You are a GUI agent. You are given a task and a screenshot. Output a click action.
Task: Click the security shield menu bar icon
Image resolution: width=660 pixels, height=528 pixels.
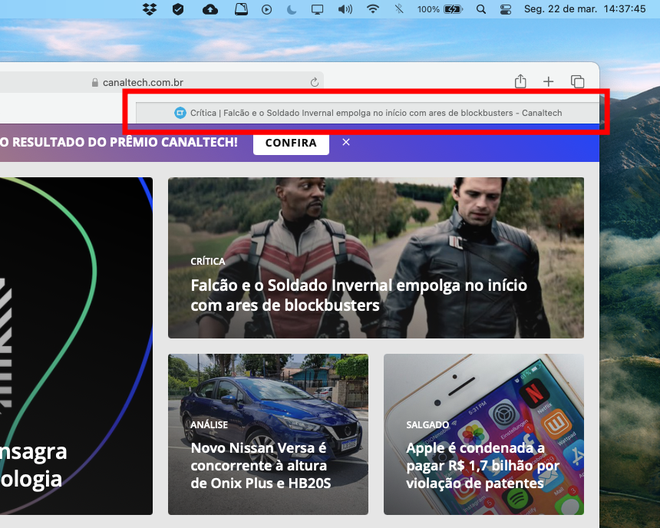coord(178,9)
